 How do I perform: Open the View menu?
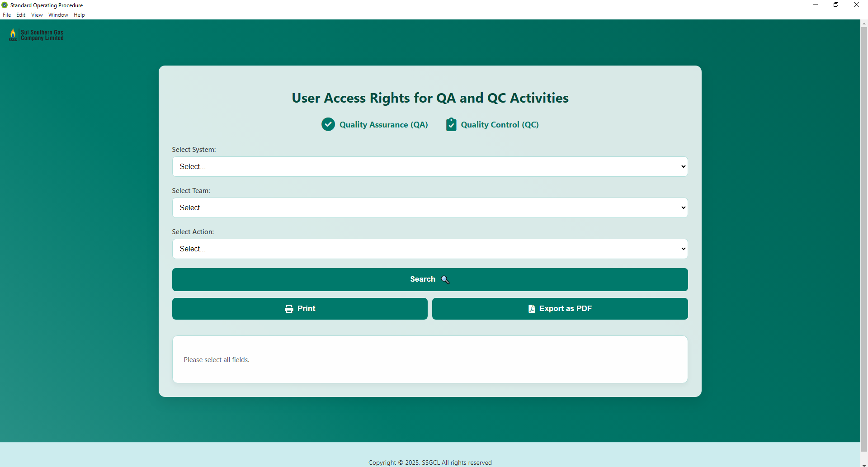pyautogui.click(x=37, y=14)
